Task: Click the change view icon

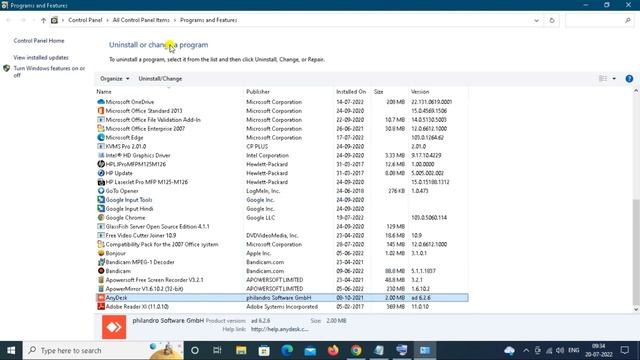Action: pyautogui.click(x=603, y=79)
